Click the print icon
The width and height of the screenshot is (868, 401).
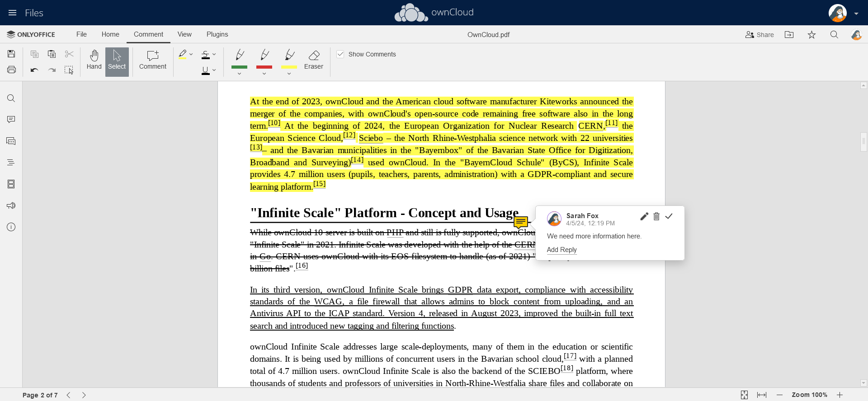coord(12,70)
